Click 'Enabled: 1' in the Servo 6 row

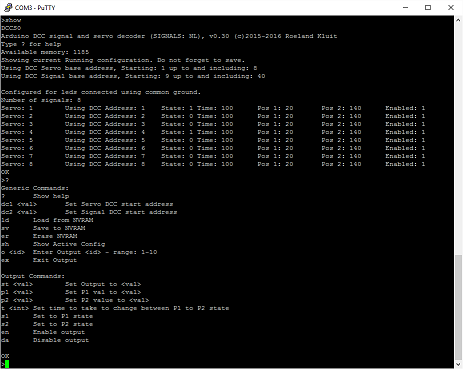coord(405,148)
